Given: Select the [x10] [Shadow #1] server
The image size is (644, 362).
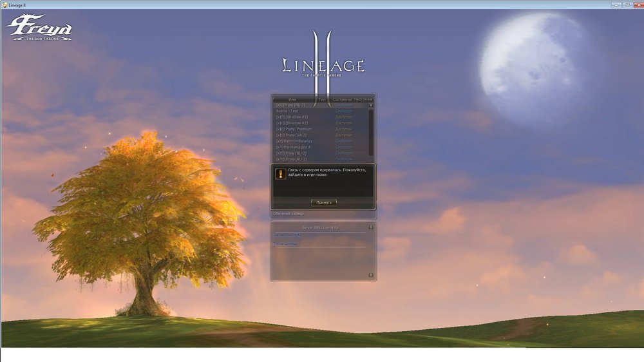Looking at the screenshot, I should (x=292, y=117).
